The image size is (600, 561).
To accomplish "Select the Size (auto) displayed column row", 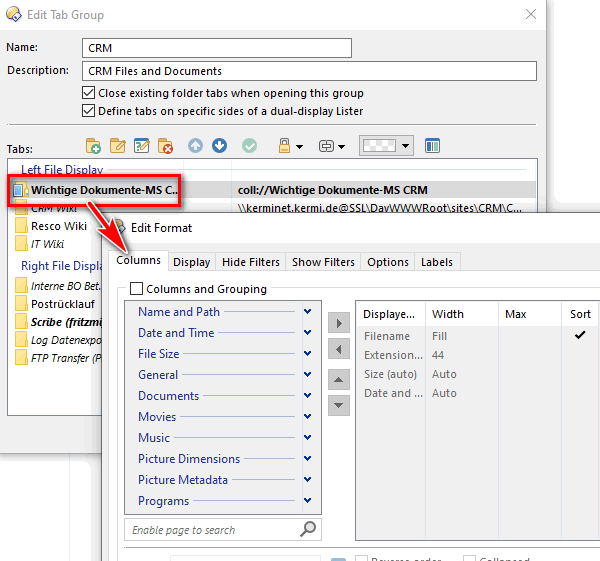I will (478, 374).
